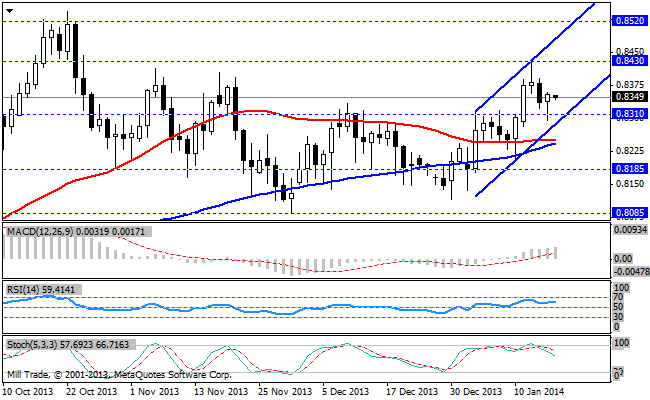Select the 0.8185 support level label
Screen dimensions: 650x400
click(x=630, y=169)
